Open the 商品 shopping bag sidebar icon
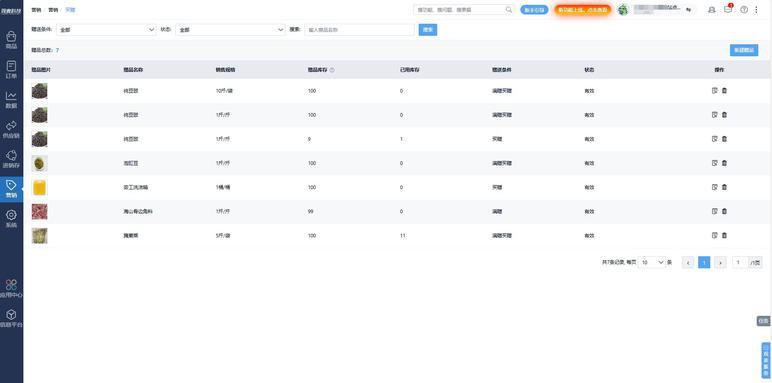This screenshot has width=772, height=383. pyautogui.click(x=11, y=40)
